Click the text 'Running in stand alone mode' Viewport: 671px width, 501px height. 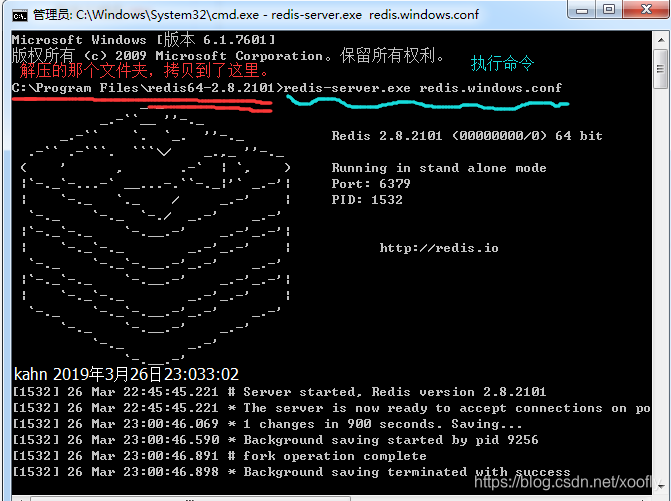tap(439, 168)
